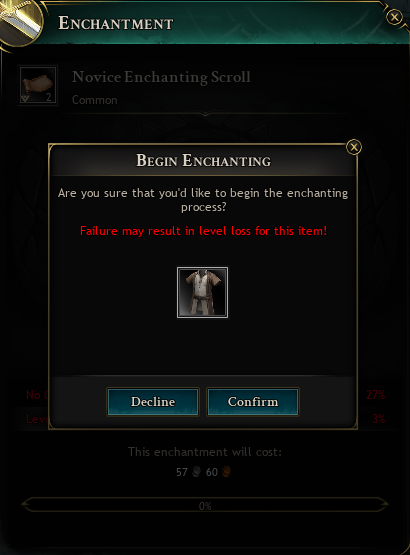Screen dimensions: 410x555
Task: Close the Begin Enchanting dialog
Action: click(x=354, y=147)
